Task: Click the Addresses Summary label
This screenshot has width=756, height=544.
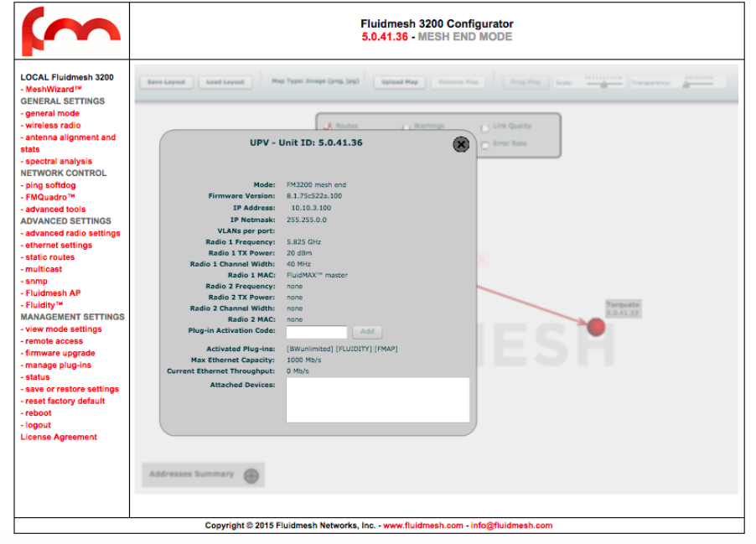Action: click(191, 474)
